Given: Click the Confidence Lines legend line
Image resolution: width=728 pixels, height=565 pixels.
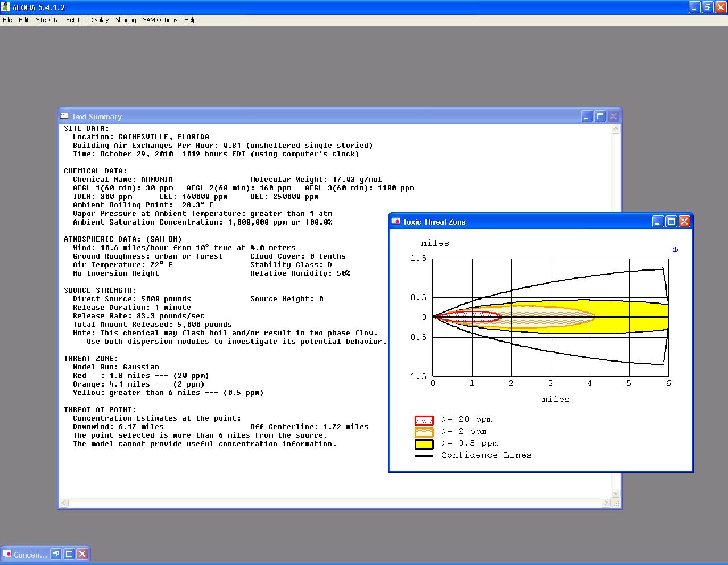Looking at the screenshot, I should point(424,456).
